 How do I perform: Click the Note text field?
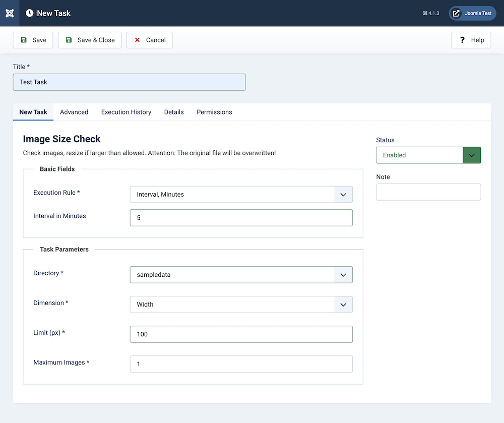[x=428, y=192]
